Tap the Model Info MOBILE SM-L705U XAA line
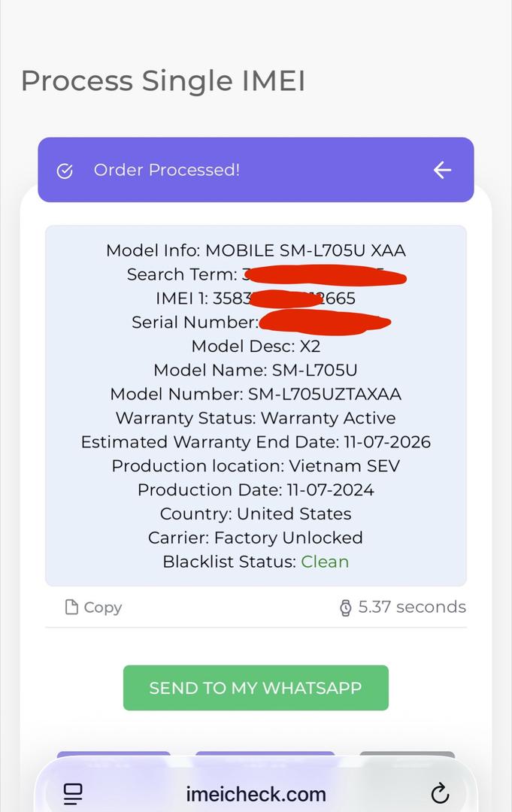This screenshot has width=512, height=812. (x=256, y=250)
